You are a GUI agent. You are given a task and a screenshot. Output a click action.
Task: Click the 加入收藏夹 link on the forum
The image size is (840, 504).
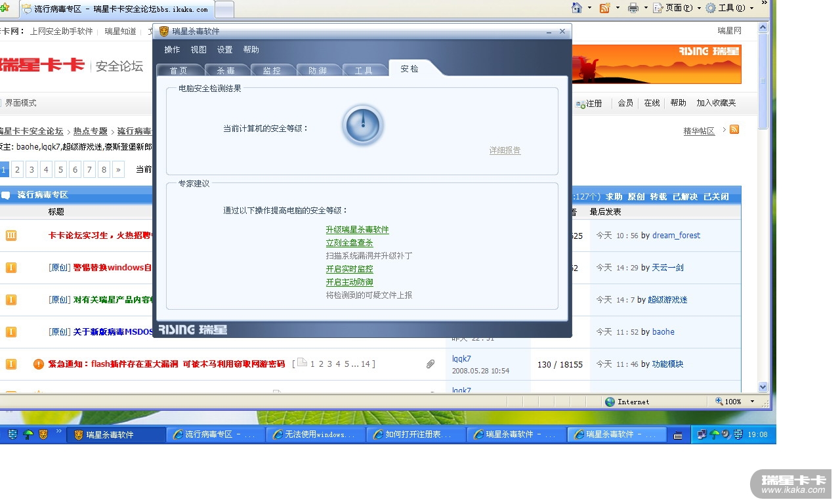point(716,103)
